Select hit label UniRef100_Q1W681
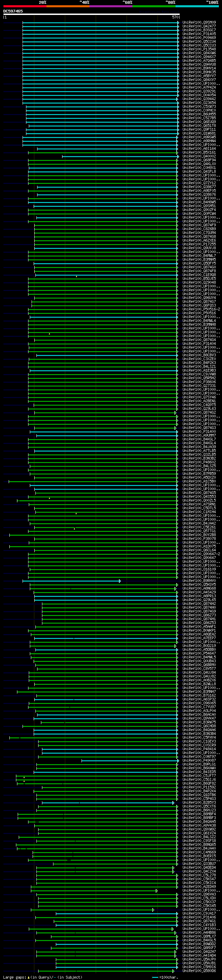Screen dimensions: 222x980 pos(199,133)
